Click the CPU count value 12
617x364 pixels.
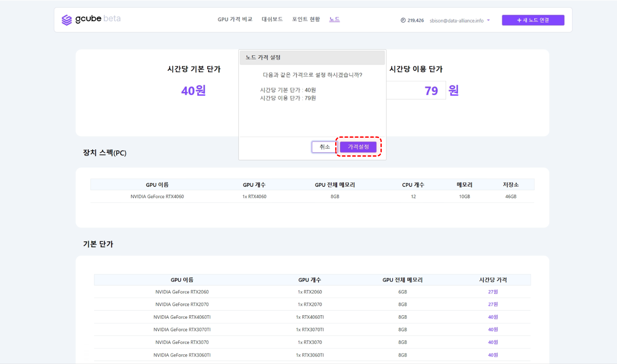click(413, 196)
